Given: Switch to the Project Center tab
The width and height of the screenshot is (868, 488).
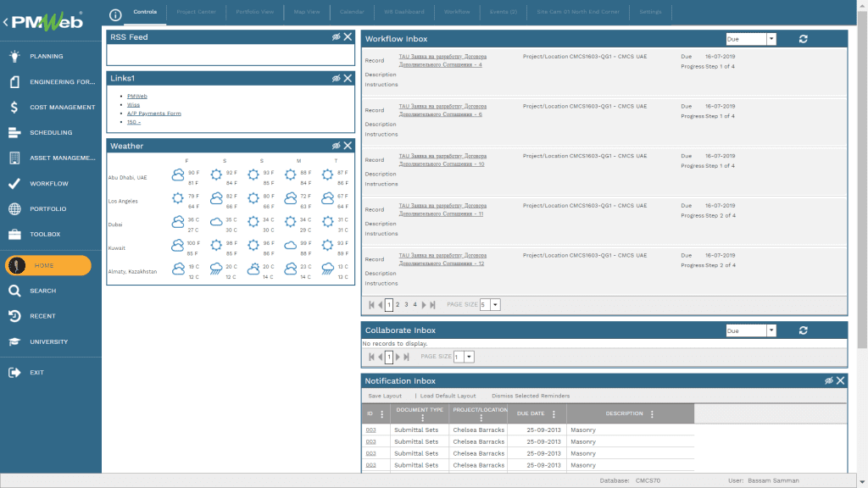Looking at the screenshot, I should click(x=197, y=12).
